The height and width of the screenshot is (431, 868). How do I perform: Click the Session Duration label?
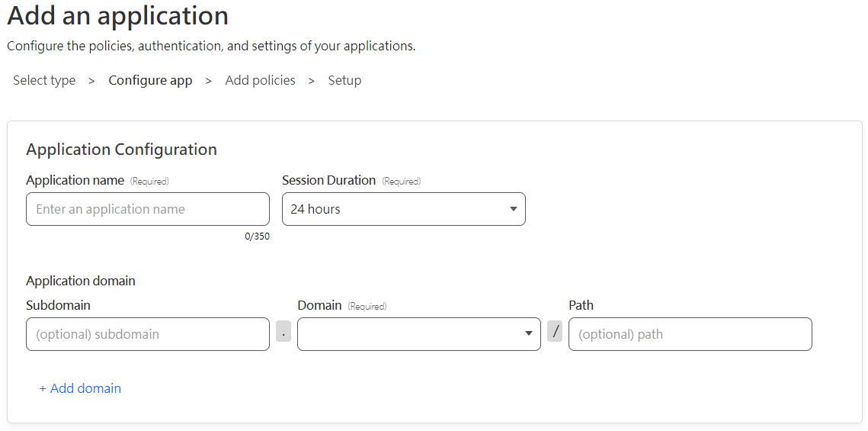328,180
